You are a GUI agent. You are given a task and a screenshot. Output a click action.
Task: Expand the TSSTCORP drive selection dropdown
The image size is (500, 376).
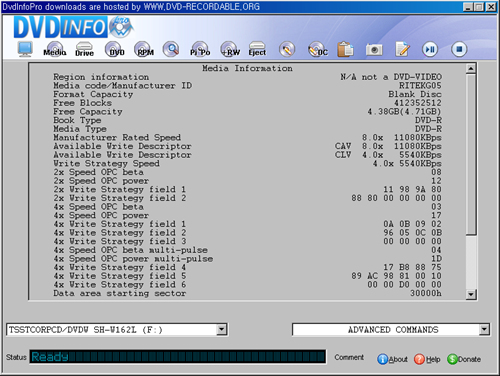tap(221, 330)
